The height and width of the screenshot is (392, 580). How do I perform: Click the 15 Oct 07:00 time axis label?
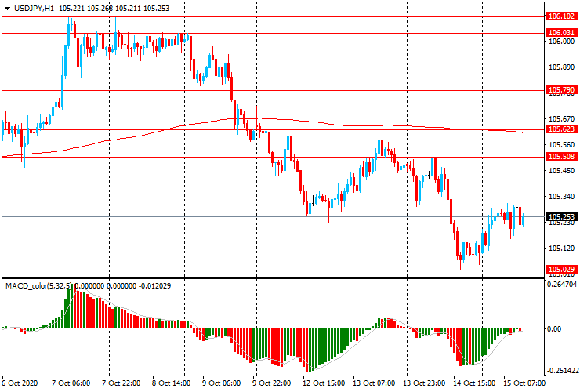[524, 383]
